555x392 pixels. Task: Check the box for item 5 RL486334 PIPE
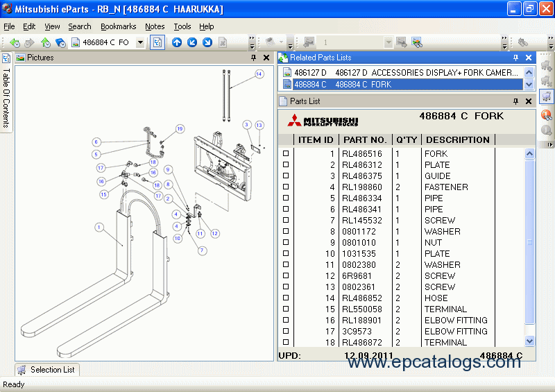pos(286,198)
